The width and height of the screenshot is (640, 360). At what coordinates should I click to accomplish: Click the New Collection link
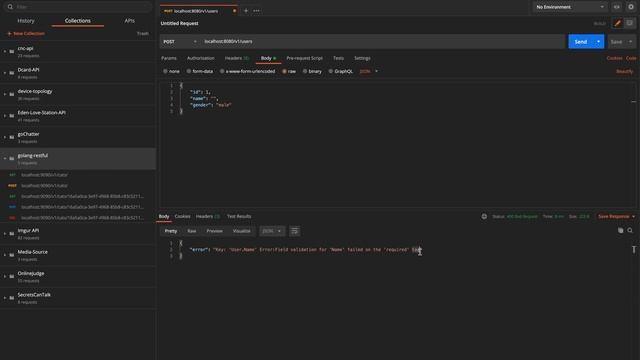26,33
